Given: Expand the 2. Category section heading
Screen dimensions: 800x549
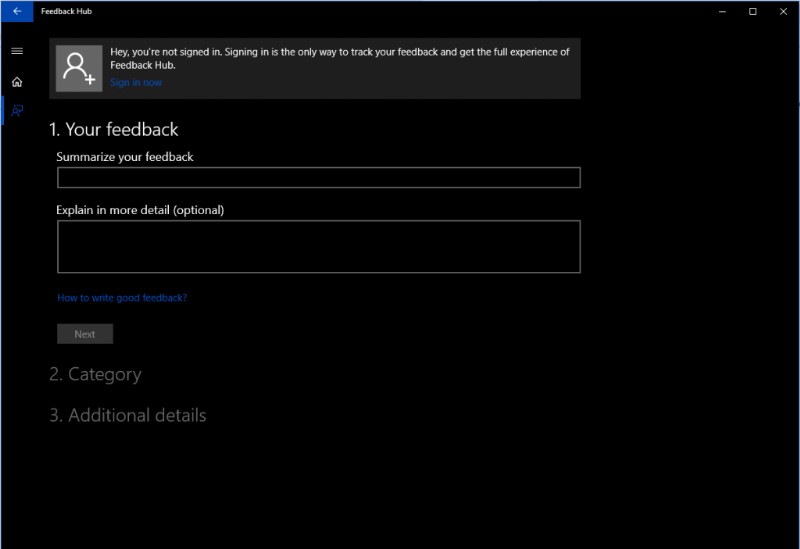Looking at the screenshot, I should point(95,375).
